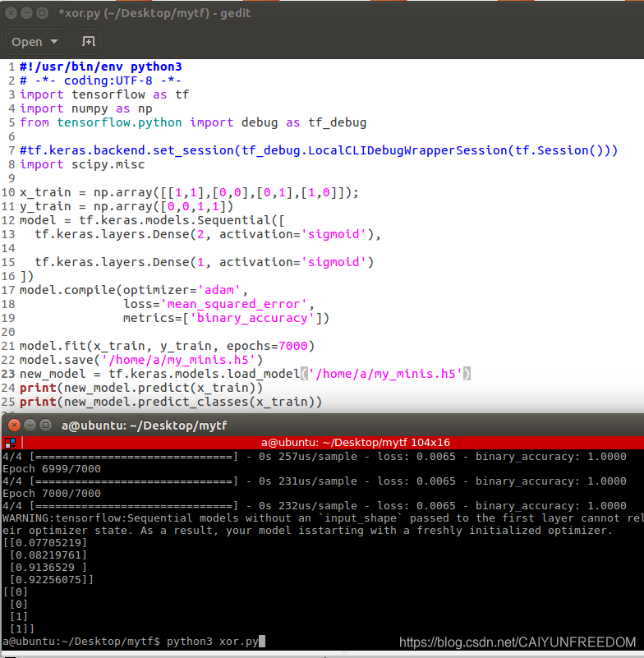Click the loss='mean_squared_error' line

point(219,304)
